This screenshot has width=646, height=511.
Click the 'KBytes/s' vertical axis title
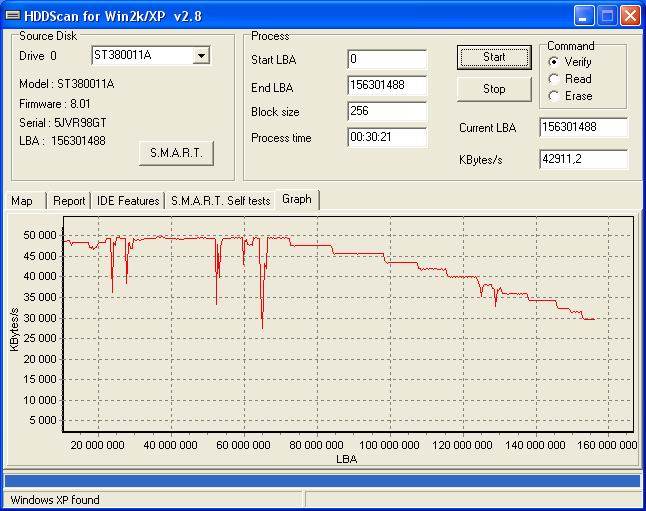pyautogui.click(x=14, y=329)
